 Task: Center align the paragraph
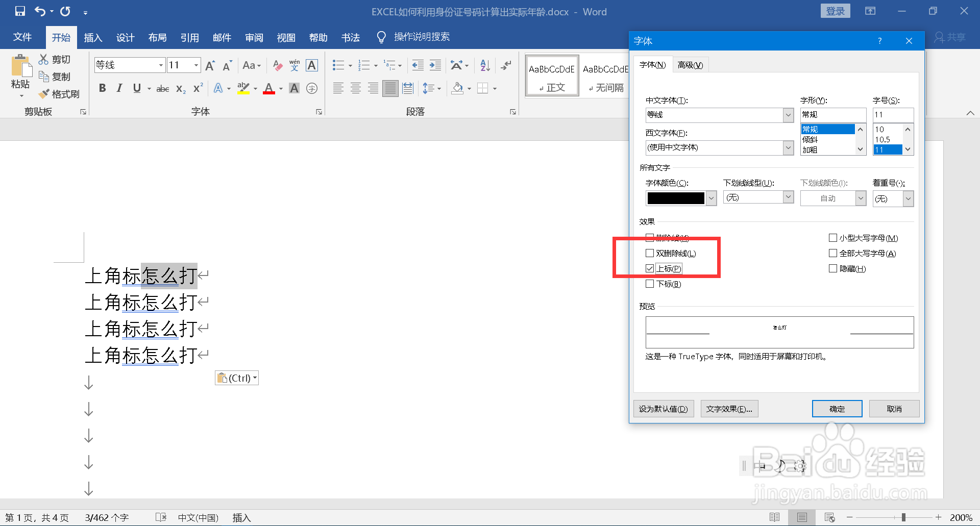(x=356, y=88)
